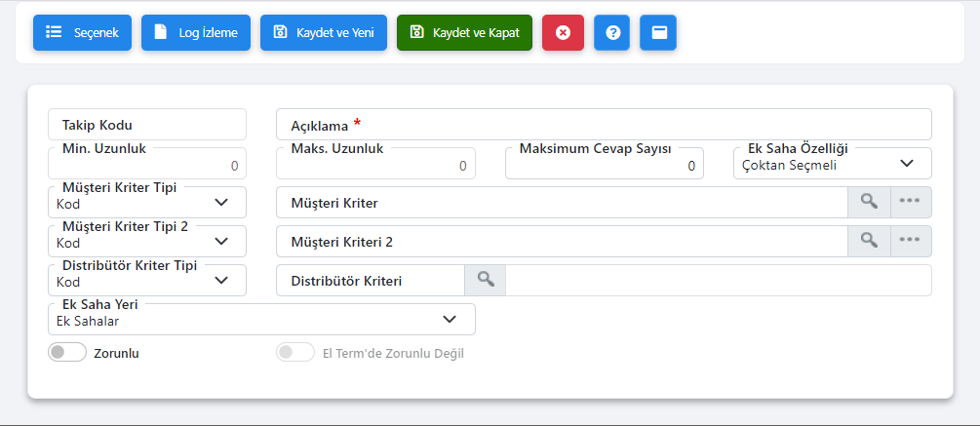Click Kaydet ve Yeni button
The image size is (980, 426).
324,32
